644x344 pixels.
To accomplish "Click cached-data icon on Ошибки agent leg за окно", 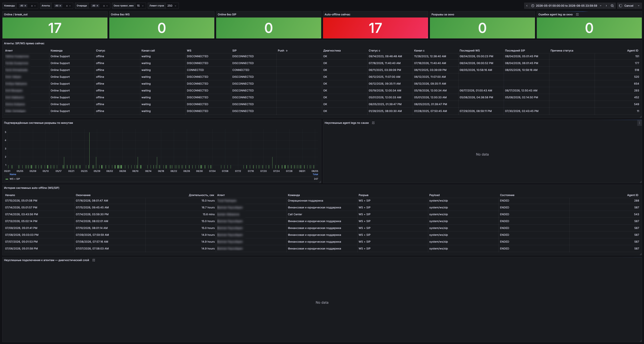I will pyautogui.click(x=577, y=14).
